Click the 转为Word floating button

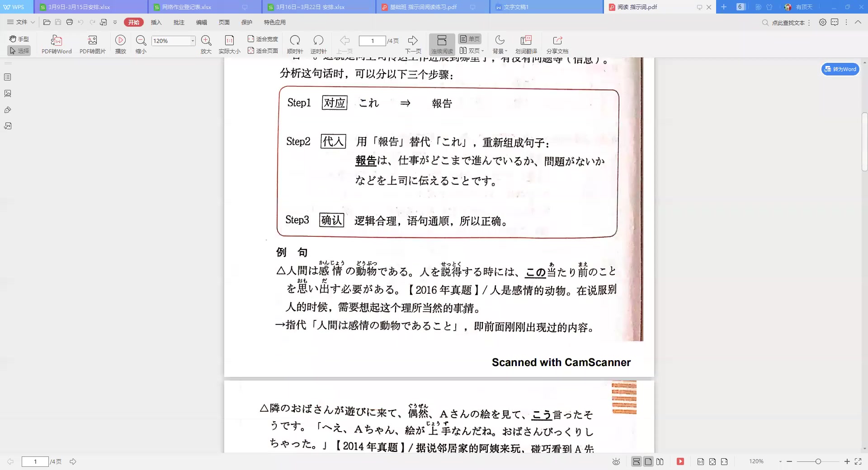840,69
